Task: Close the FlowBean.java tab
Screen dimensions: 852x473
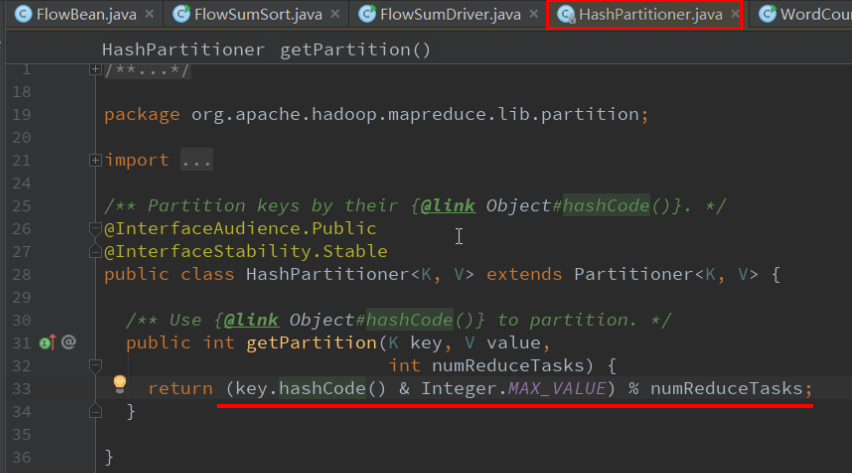Action: pyautogui.click(x=149, y=14)
